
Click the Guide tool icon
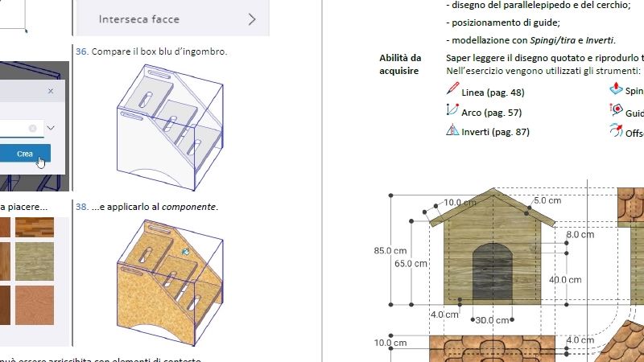point(616,109)
